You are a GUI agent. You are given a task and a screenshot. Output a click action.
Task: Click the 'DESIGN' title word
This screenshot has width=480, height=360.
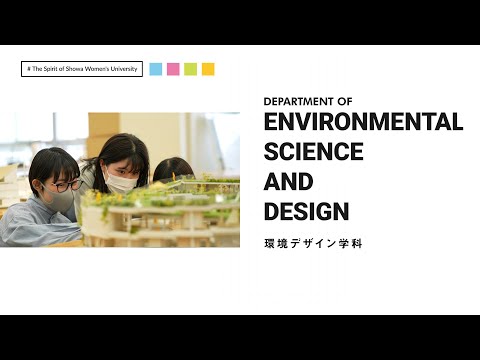tap(306, 212)
